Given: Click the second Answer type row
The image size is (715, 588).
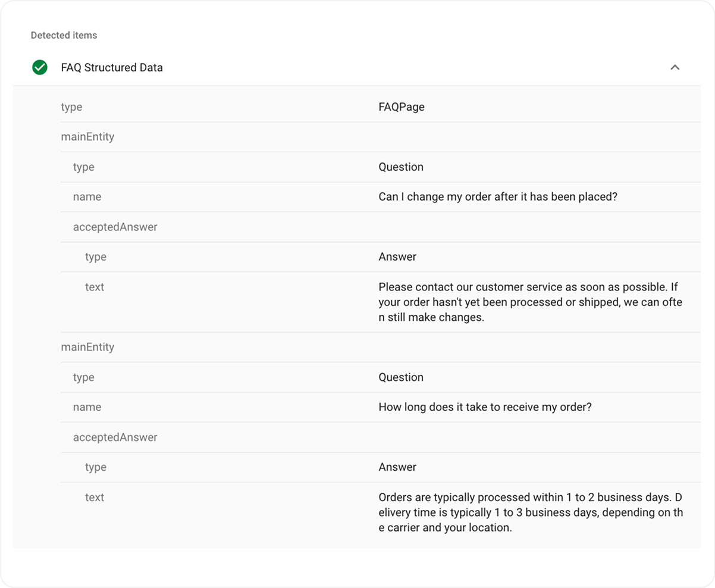Looking at the screenshot, I should pos(397,468).
